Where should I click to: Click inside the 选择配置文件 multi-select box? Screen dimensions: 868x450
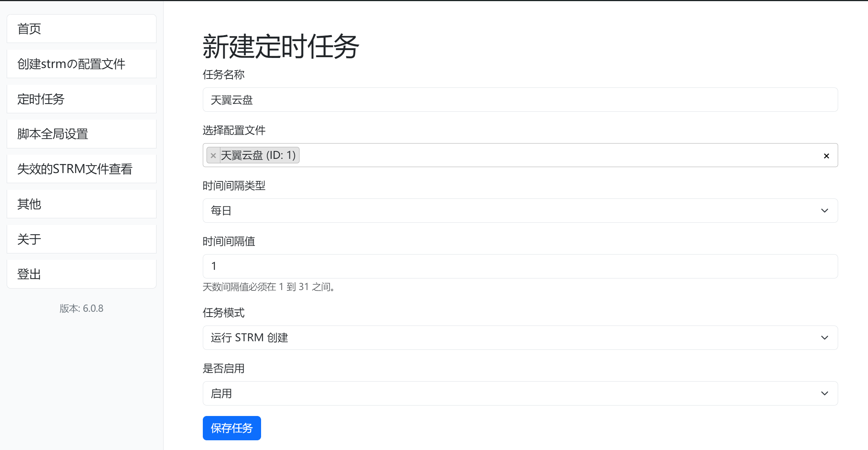(523, 155)
